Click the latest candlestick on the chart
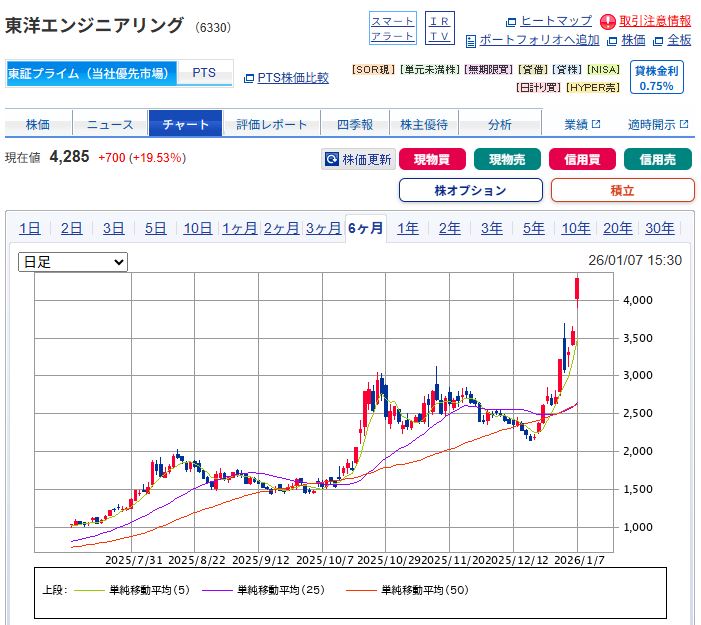Screen dimensions: 701x625 click(578, 288)
